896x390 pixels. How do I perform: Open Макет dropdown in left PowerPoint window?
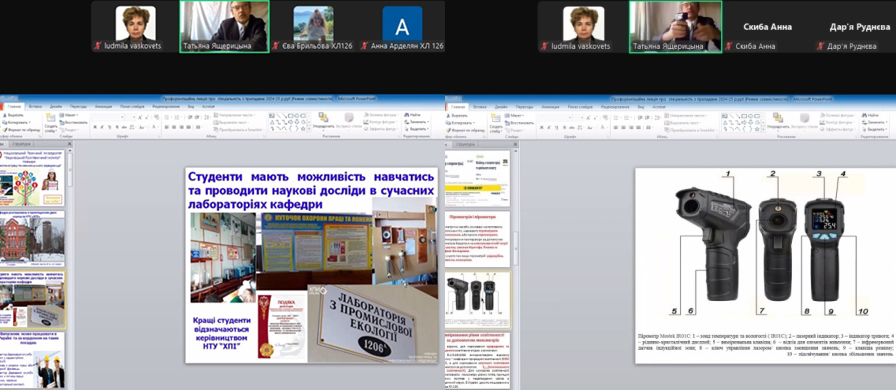(x=69, y=115)
